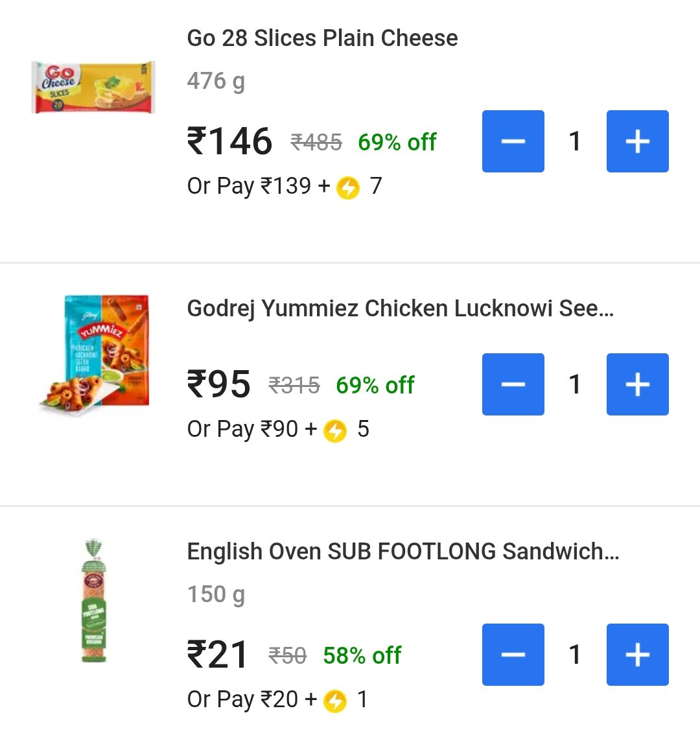Open the Go Cheese Slices product image
Viewport: 700px width, 737px height.
(93, 87)
